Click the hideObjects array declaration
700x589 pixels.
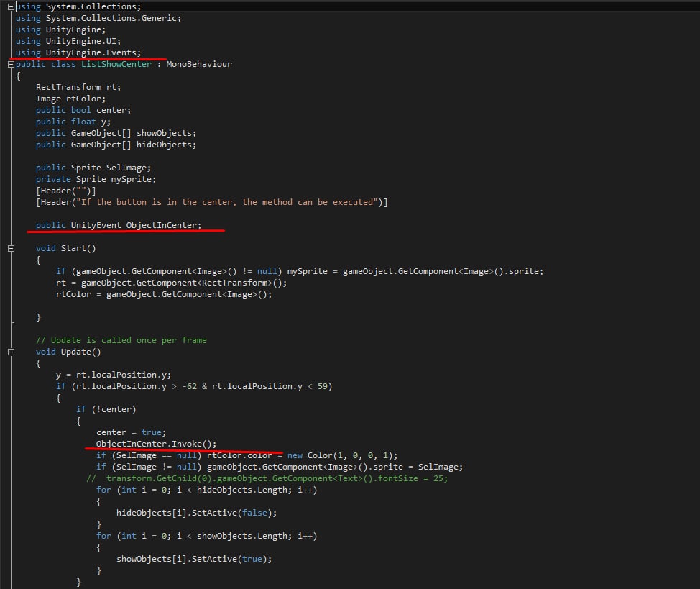tap(116, 145)
